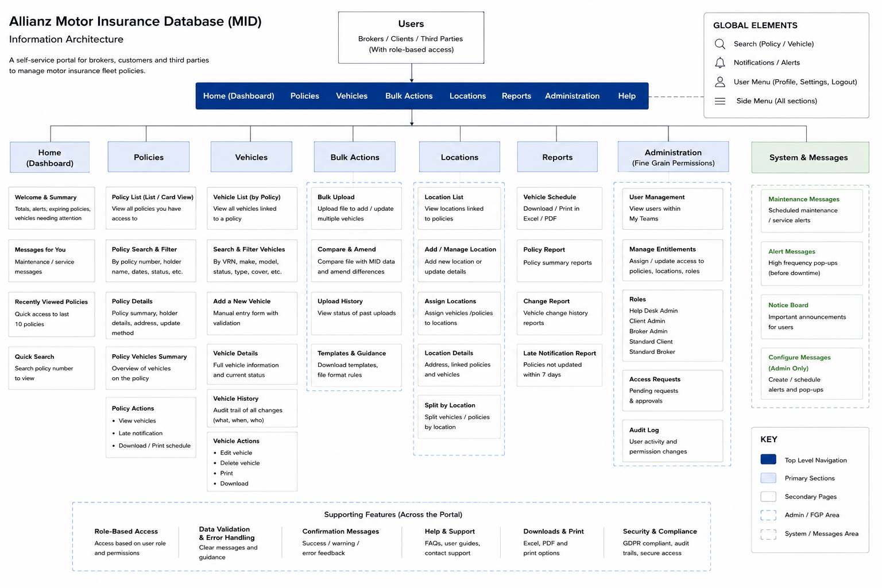
Task: Open Home (Dashboard) in the navigation bar
Action: tap(238, 96)
